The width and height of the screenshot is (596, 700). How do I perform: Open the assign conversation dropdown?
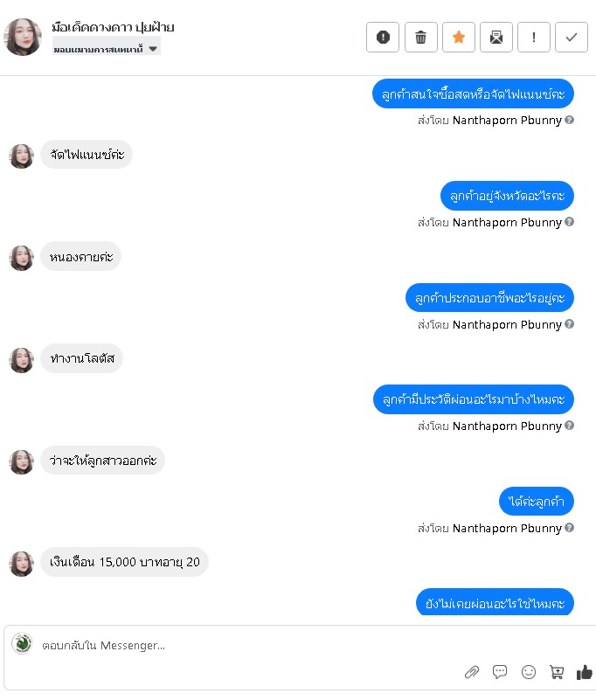pos(107,48)
